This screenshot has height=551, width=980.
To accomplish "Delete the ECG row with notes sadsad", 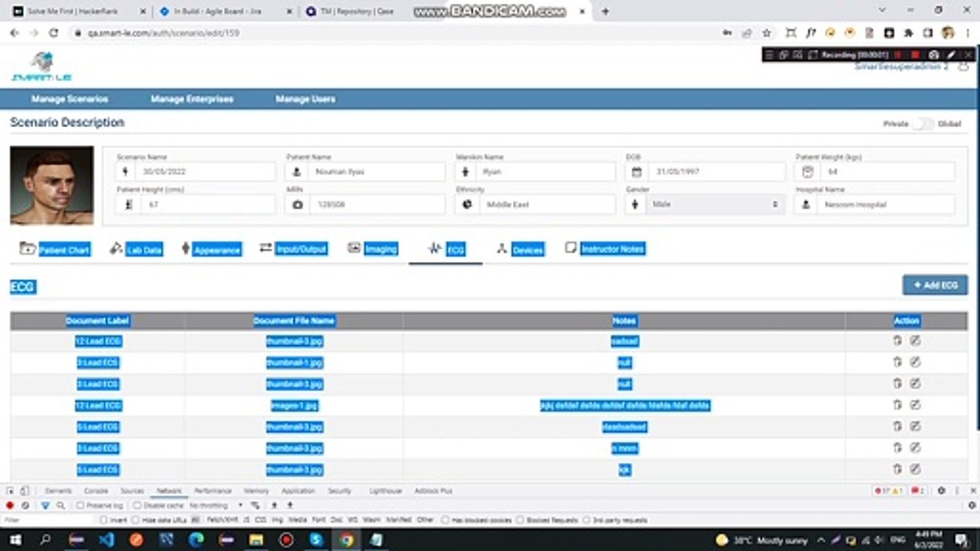I will tap(897, 341).
